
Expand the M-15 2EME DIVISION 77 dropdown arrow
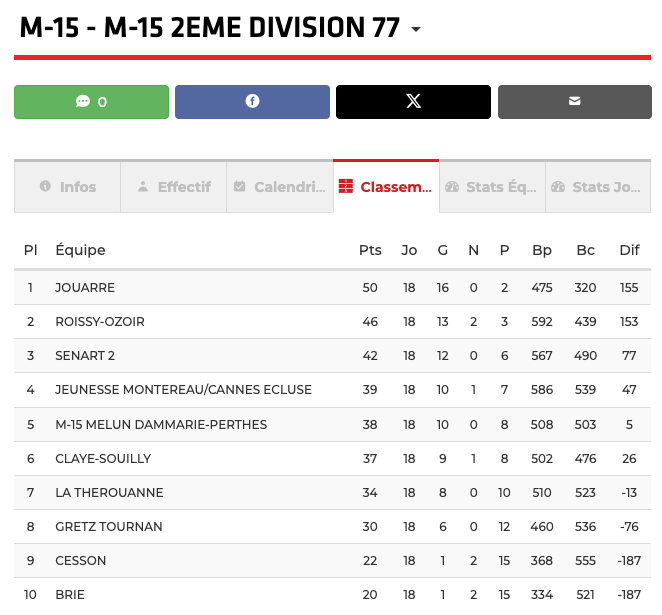416,29
